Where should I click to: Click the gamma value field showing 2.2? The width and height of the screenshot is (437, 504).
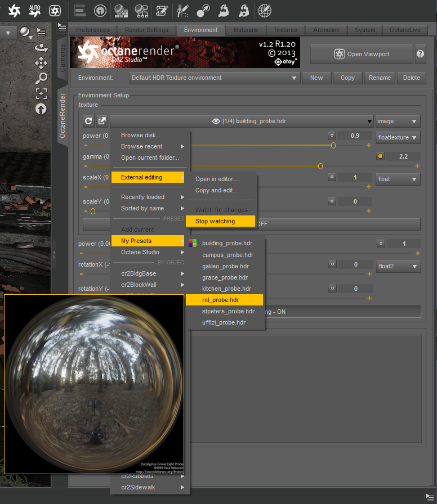click(403, 156)
